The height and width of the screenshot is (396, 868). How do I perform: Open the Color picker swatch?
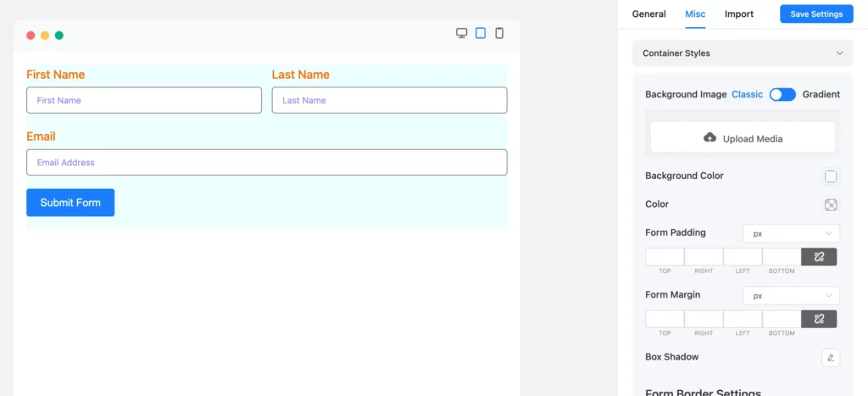tap(831, 205)
